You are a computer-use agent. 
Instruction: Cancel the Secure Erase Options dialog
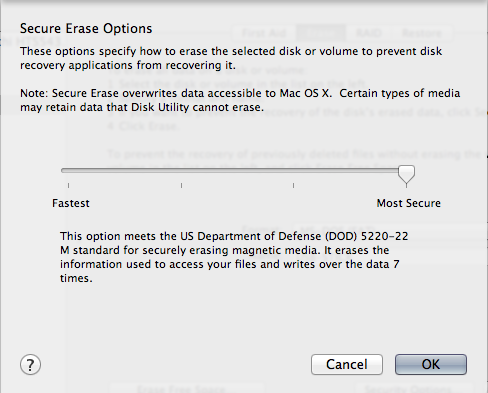[x=347, y=364]
